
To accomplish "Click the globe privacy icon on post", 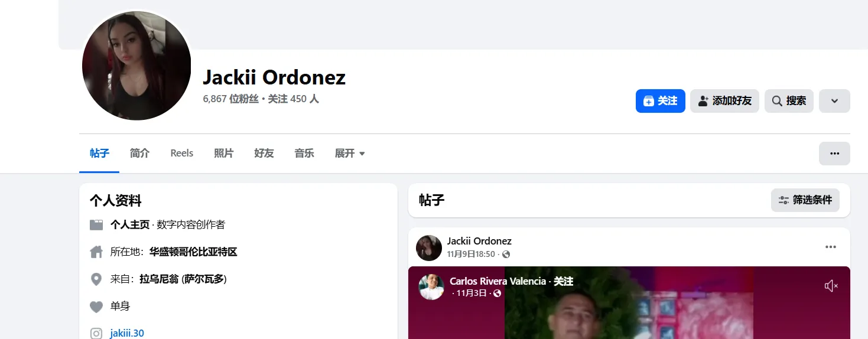I will [506, 255].
